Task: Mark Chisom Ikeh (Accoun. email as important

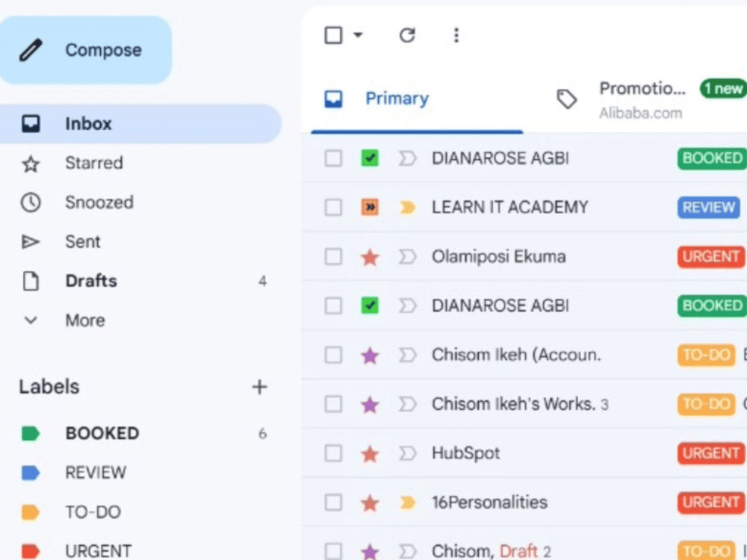Action: (x=407, y=355)
